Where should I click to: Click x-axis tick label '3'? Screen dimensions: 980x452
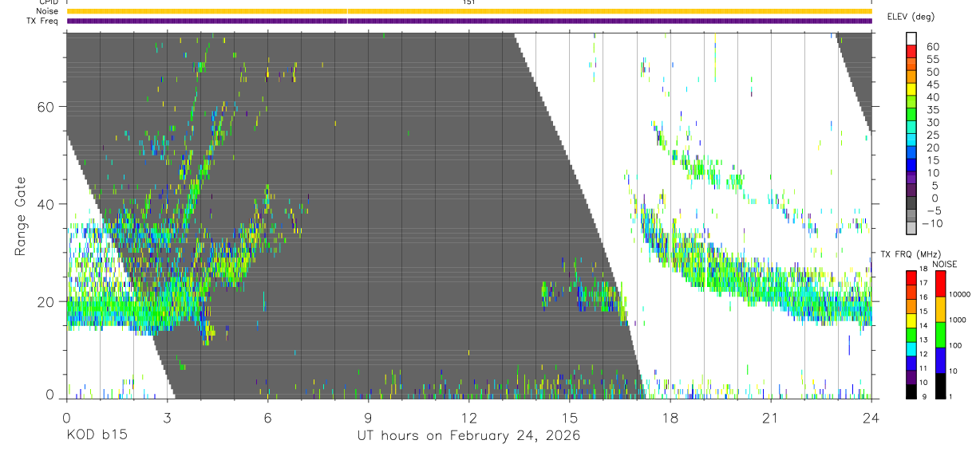coord(167,418)
